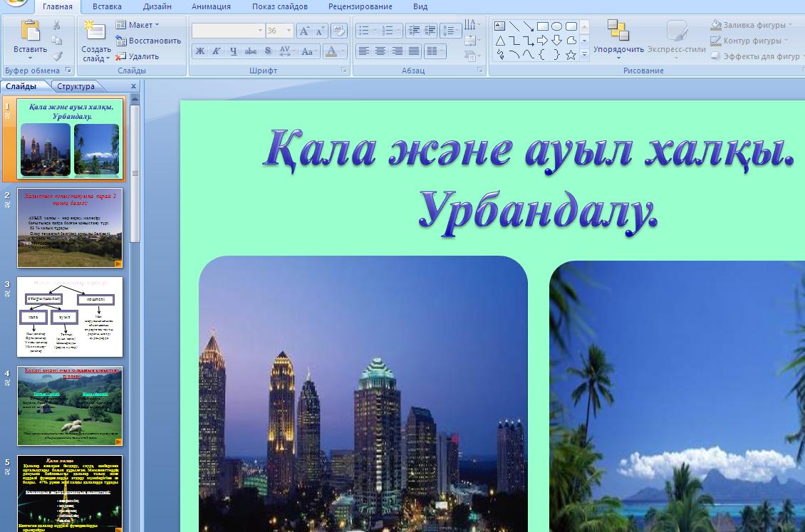Expand the shapes gallery more arrow
The width and height of the screenshot is (805, 532).
click(x=584, y=55)
